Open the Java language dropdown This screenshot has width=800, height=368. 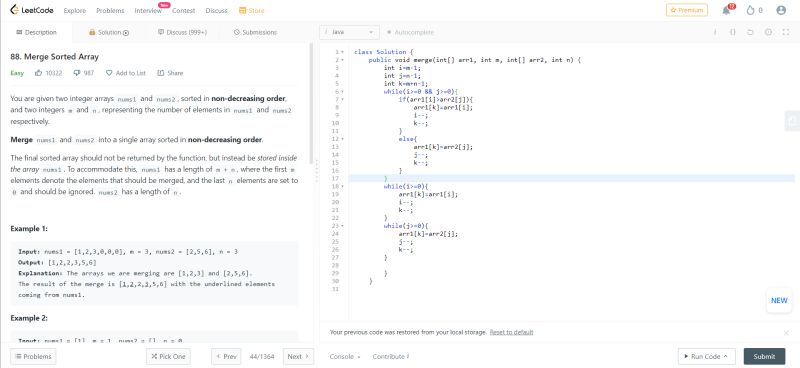click(x=349, y=32)
